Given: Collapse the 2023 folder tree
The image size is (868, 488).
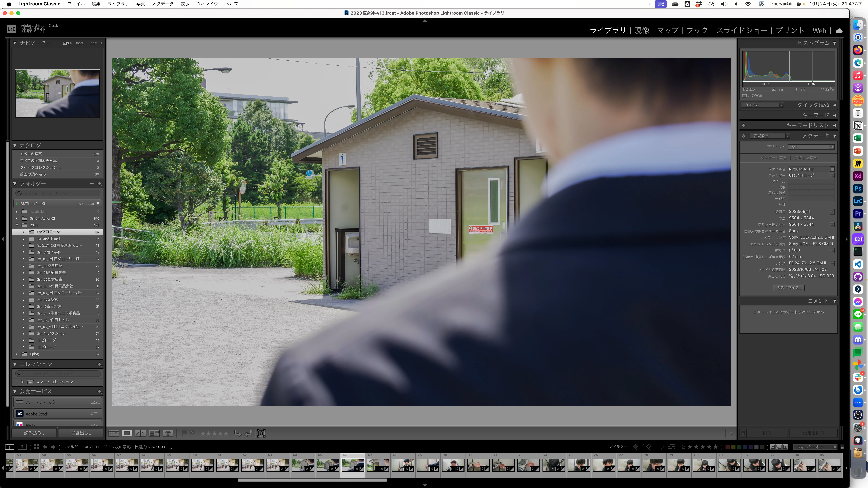Looking at the screenshot, I should [17, 225].
